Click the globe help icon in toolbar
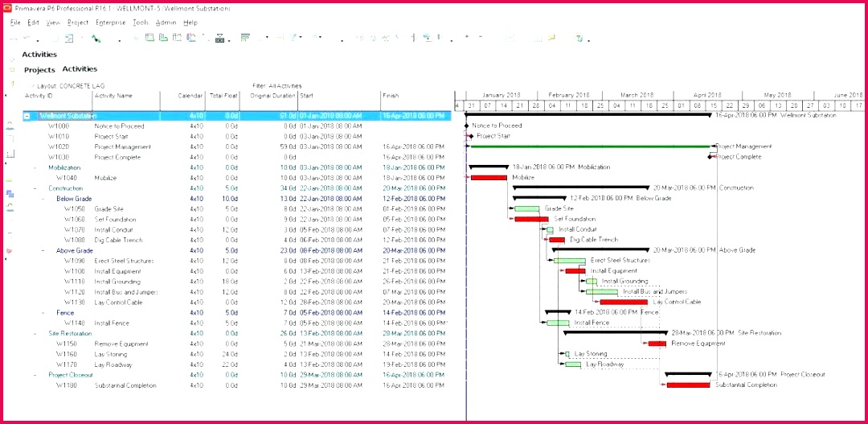Image resolution: width=868 pixels, height=424 pixels. [x=579, y=38]
